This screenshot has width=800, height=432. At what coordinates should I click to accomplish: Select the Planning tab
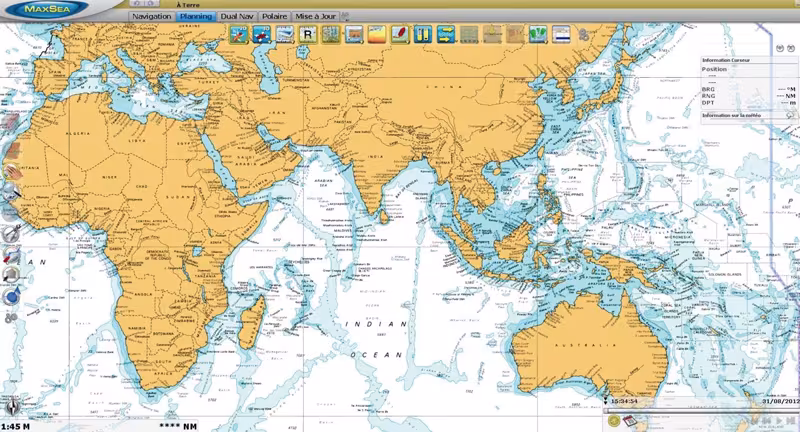[x=195, y=16]
